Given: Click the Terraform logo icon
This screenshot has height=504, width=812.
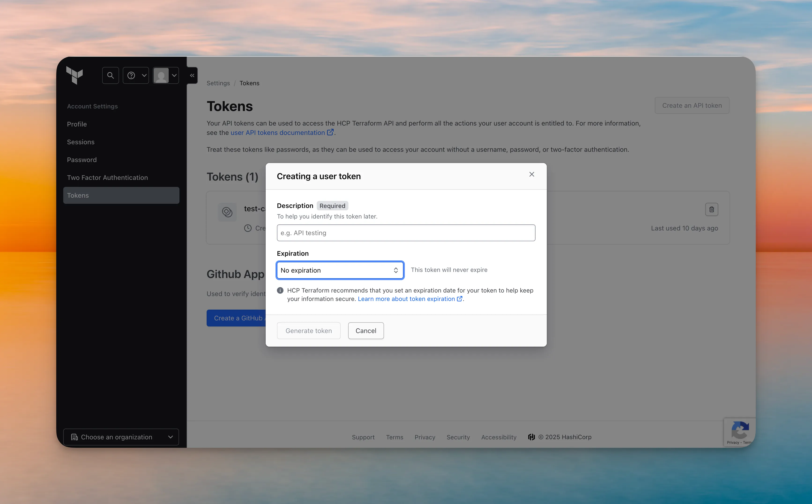Looking at the screenshot, I should (75, 76).
